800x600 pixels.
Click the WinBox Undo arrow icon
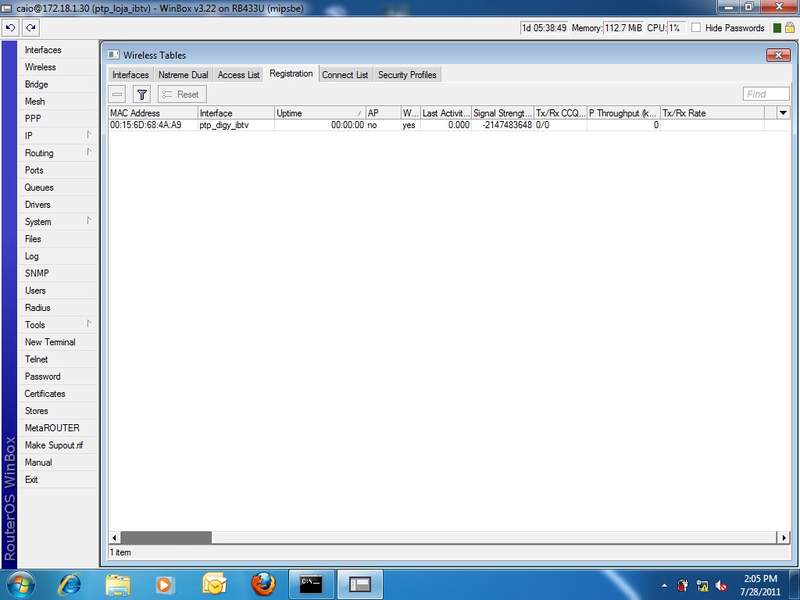pos(10,28)
